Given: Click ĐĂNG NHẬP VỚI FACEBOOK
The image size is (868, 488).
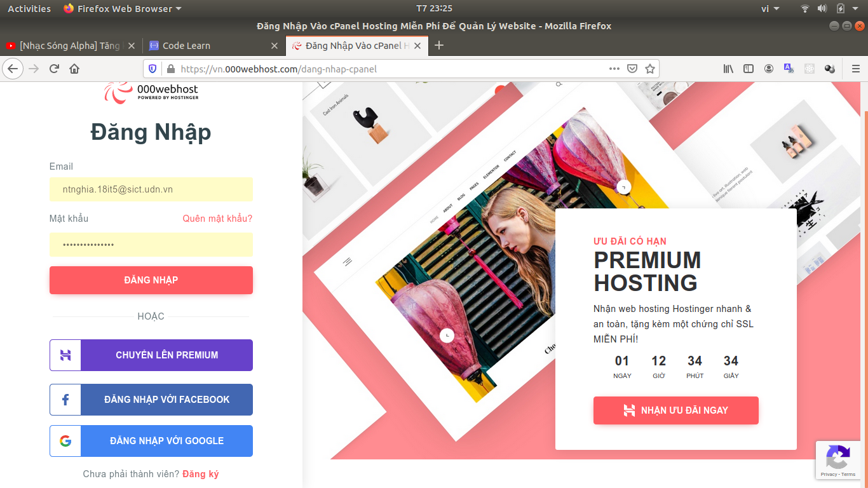Looking at the screenshot, I should click(x=151, y=400).
